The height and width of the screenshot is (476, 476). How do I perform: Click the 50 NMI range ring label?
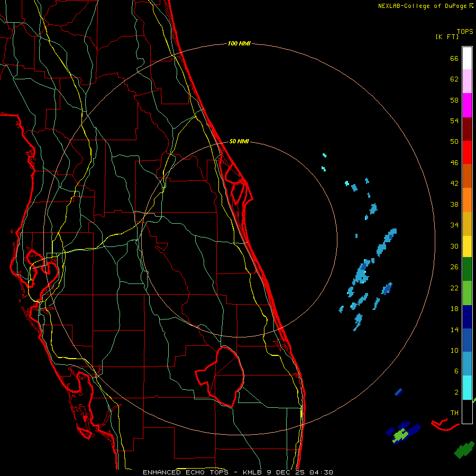click(x=239, y=141)
